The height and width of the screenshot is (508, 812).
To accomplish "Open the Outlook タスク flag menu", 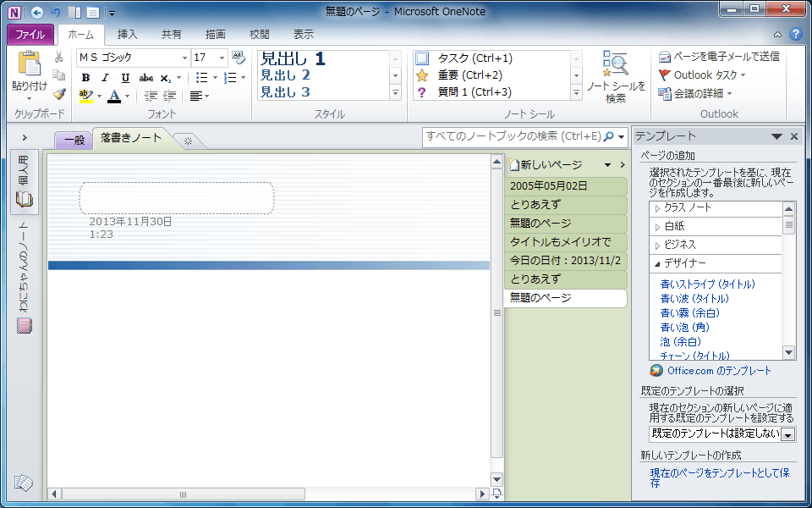I will point(702,75).
